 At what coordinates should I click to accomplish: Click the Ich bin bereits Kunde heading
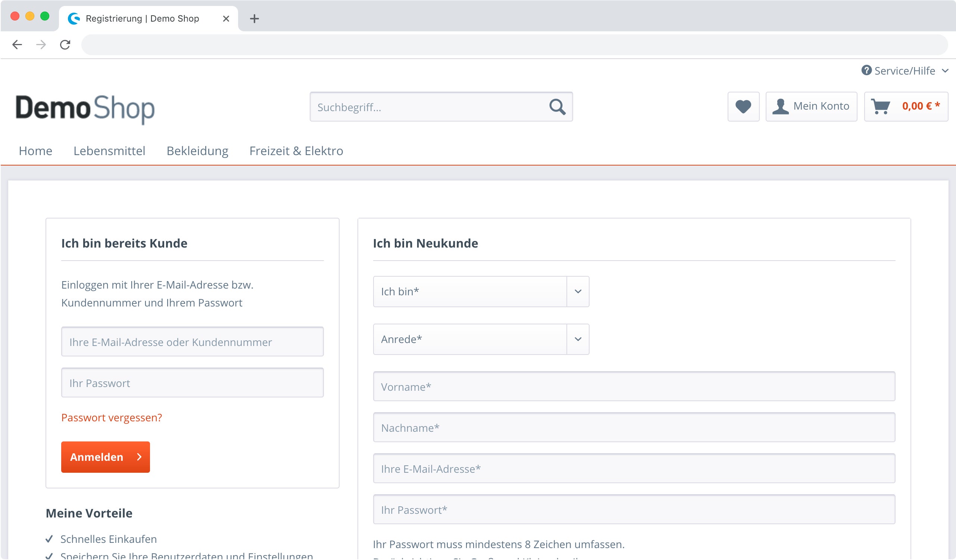tap(124, 243)
